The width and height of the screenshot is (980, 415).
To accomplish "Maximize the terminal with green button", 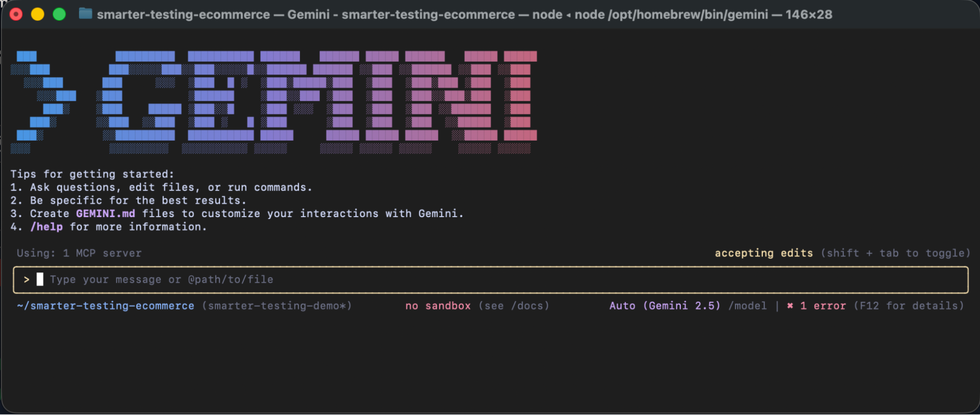I will point(59,14).
